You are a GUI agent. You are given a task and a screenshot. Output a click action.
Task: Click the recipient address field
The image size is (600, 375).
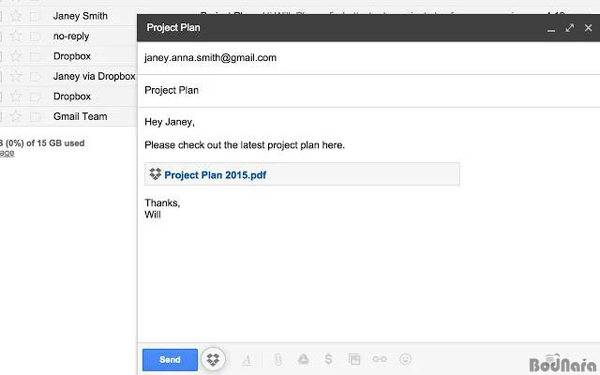tap(368, 58)
